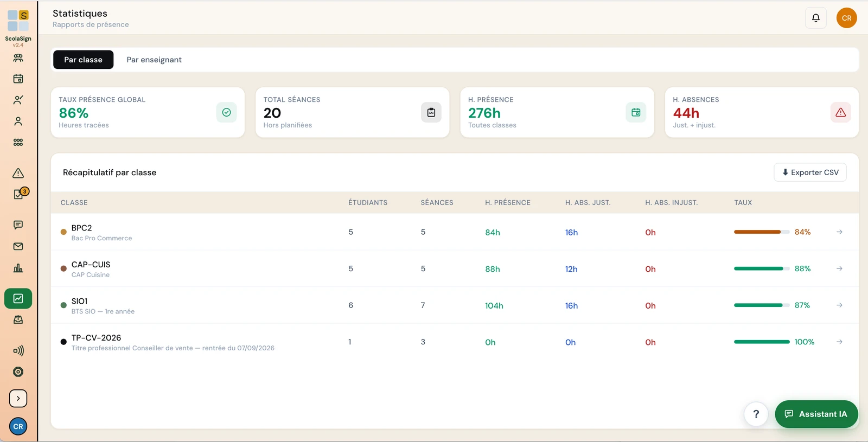Open the orange CR user avatar
Viewport: 868px width, 442px height.
tap(846, 18)
